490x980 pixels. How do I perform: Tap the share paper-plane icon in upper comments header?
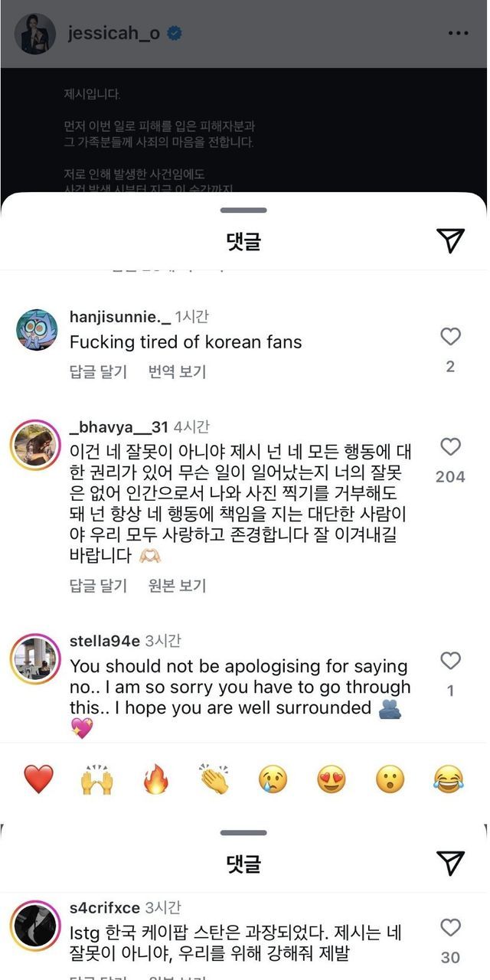pyautogui.click(x=451, y=240)
